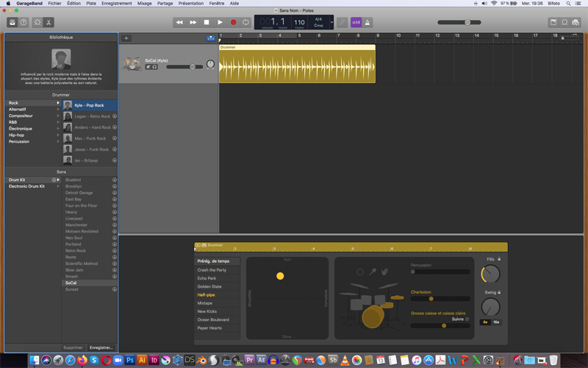Check the Suivre checkbox
The height and width of the screenshot is (368, 588).
coord(467,319)
